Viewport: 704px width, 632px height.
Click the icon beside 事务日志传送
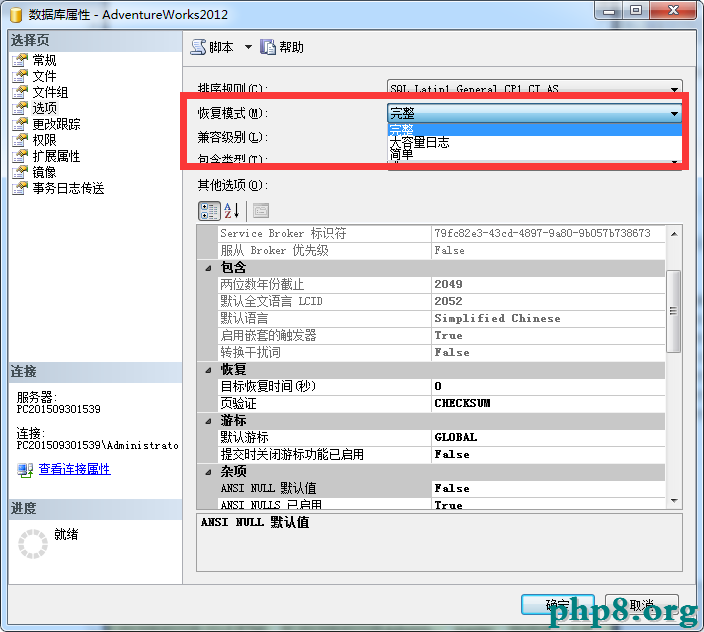coord(20,189)
